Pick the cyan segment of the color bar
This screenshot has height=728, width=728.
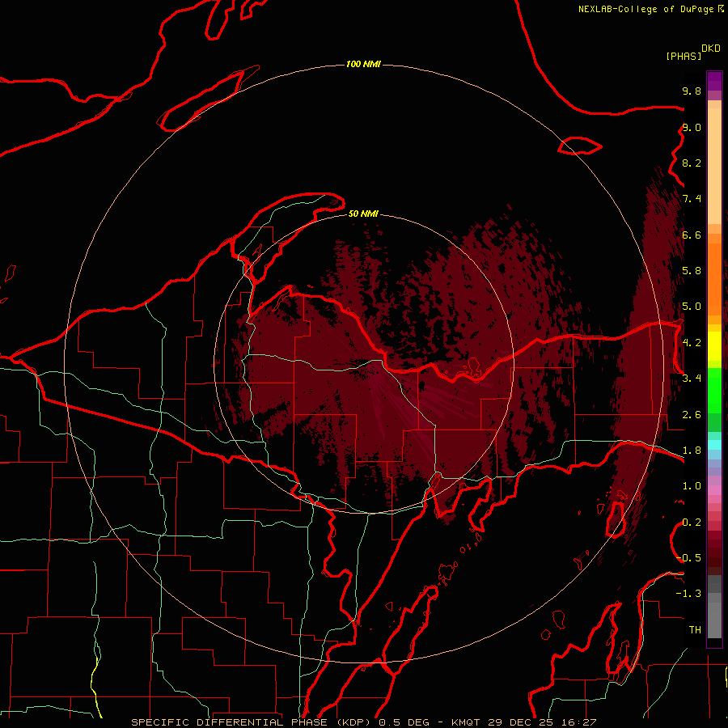714,445
